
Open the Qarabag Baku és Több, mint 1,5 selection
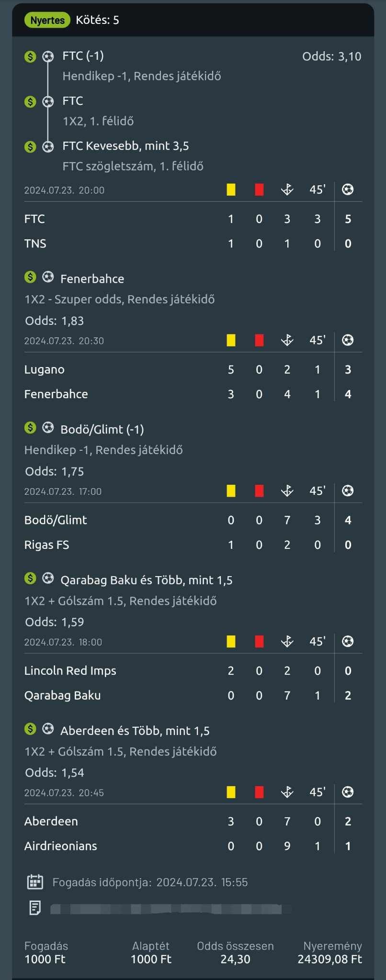point(146,580)
